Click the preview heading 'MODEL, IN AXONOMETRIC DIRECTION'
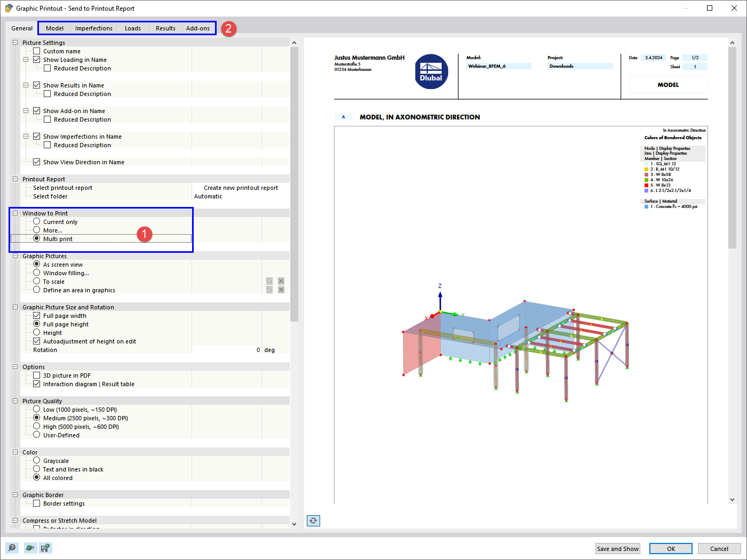The image size is (747, 560). pos(420,117)
